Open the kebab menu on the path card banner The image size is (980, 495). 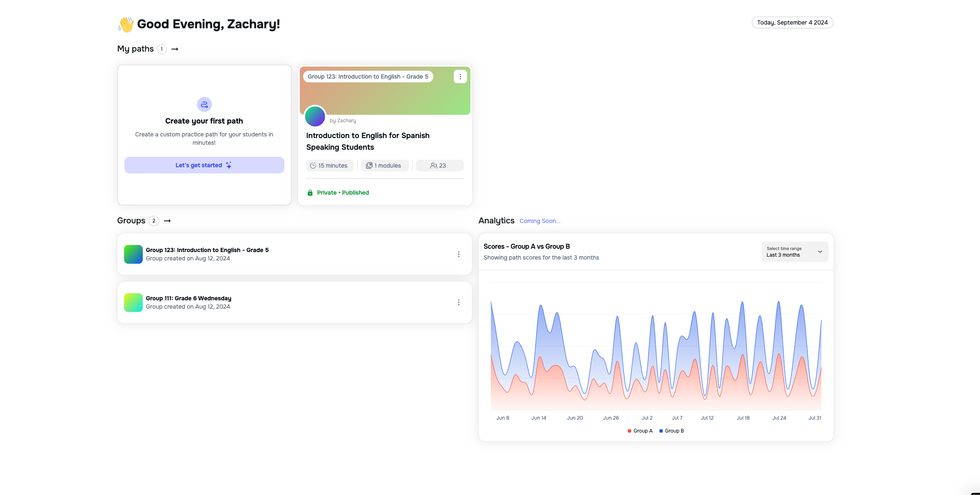click(x=460, y=77)
